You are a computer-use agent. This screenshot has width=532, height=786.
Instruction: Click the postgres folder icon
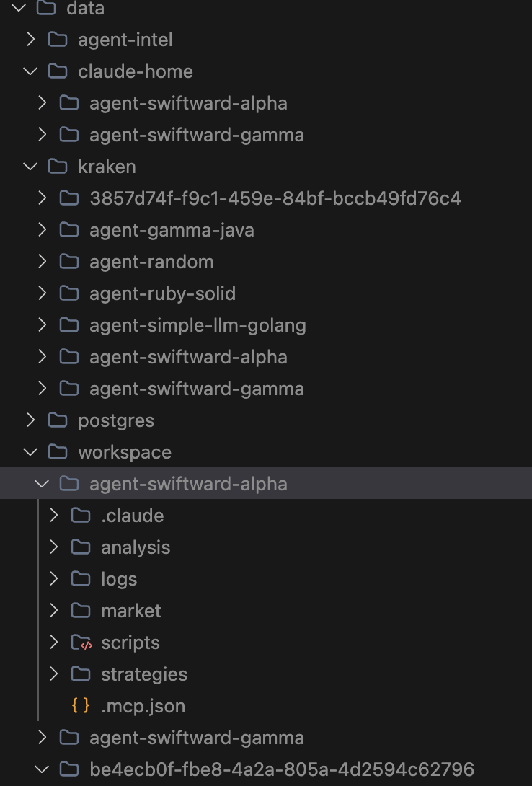pyautogui.click(x=58, y=420)
